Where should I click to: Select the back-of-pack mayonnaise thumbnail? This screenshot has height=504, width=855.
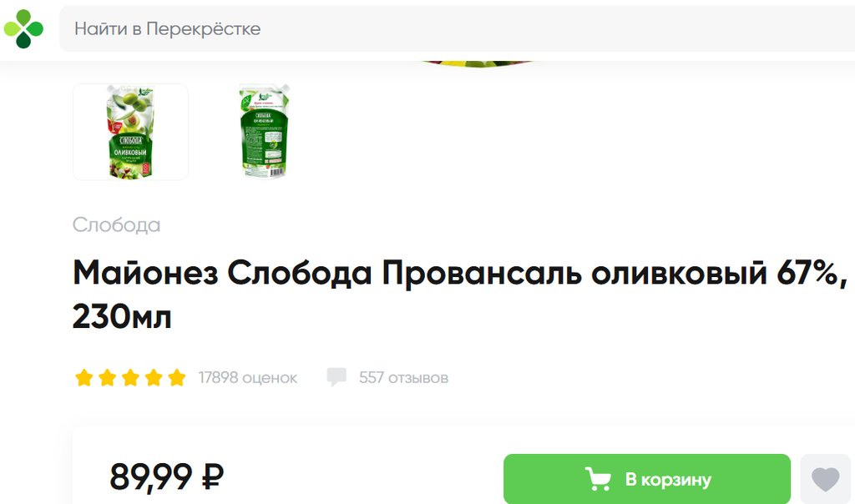pos(264,131)
